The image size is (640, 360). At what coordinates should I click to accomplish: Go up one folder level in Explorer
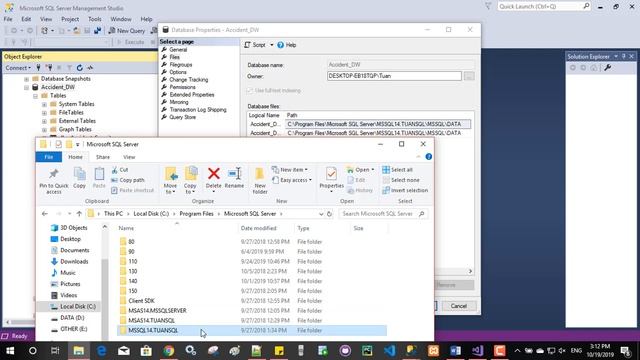[x=79, y=214]
